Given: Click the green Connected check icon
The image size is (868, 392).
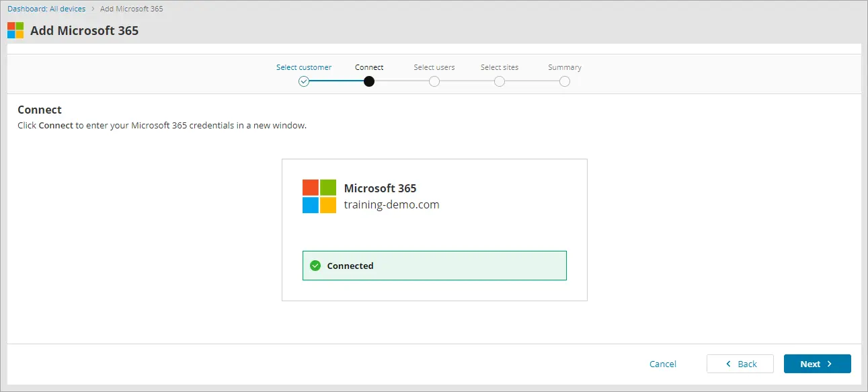Looking at the screenshot, I should (315, 266).
